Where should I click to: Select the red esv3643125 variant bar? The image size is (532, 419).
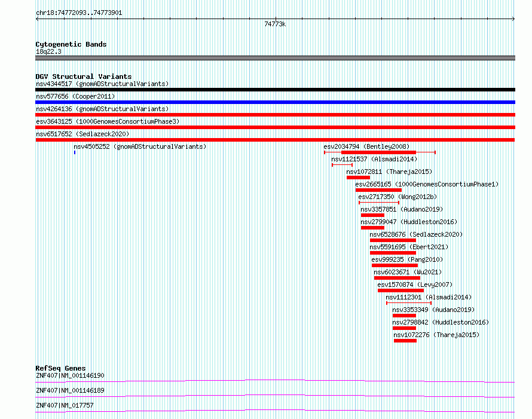click(x=275, y=127)
